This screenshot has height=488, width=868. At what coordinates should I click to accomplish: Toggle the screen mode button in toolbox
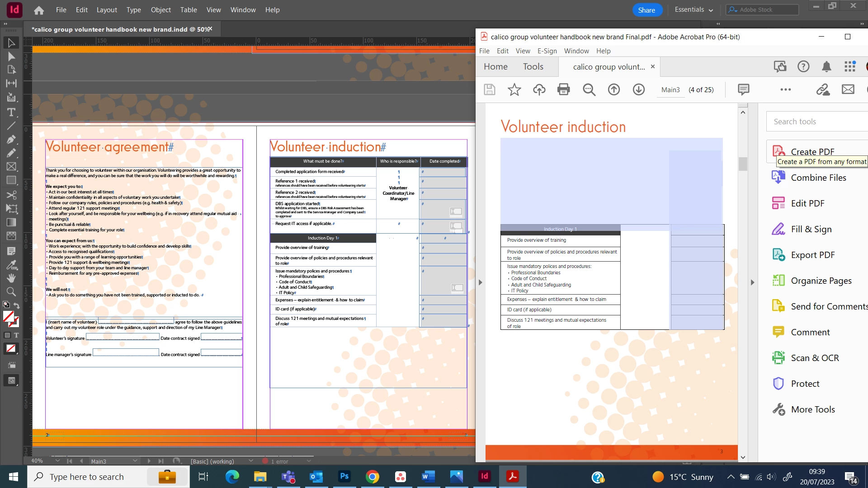click(x=11, y=380)
